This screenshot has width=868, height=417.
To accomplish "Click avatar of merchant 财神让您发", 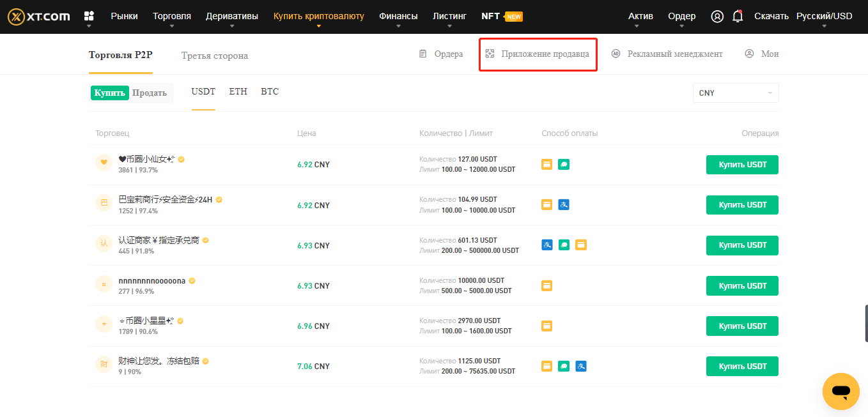I will (104, 365).
